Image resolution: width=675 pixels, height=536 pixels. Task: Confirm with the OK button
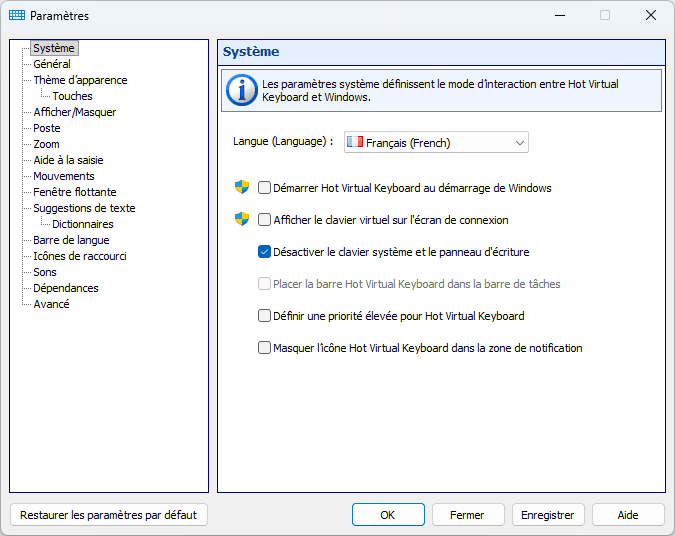[388, 515]
